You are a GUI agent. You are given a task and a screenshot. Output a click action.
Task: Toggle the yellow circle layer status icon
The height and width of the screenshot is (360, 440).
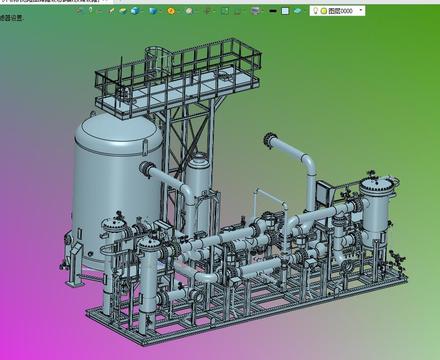coord(323,11)
